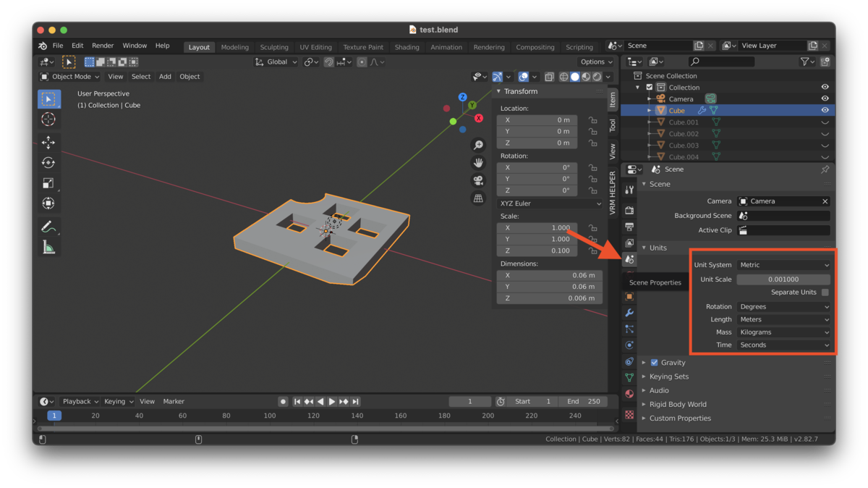Jump to the timeline first frame

tap(297, 402)
